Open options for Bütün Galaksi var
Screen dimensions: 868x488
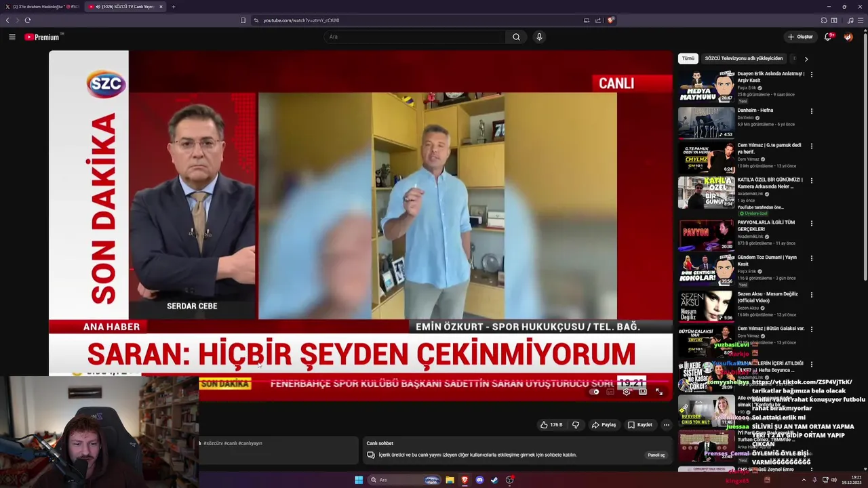click(x=812, y=329)
